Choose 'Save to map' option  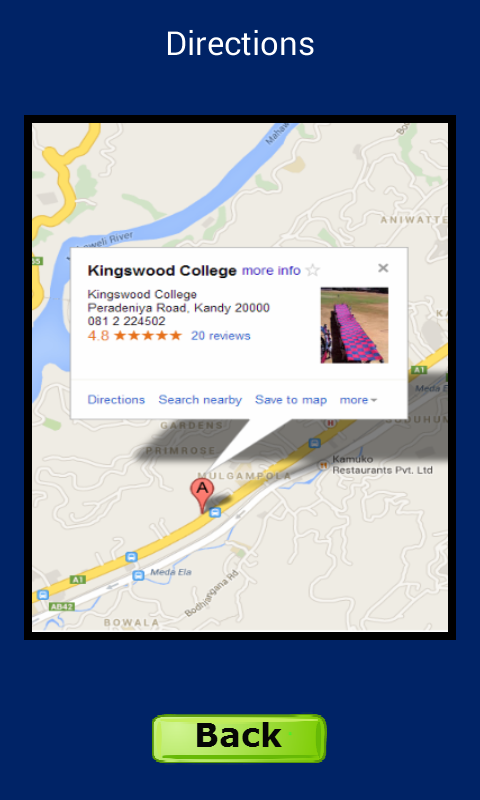pos(291,399)
